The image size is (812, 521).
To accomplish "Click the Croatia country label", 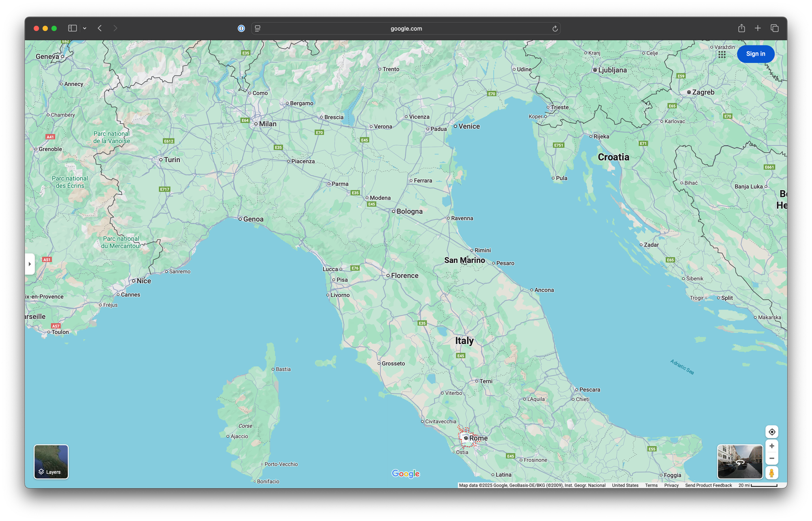I will (x=613, y=157).
